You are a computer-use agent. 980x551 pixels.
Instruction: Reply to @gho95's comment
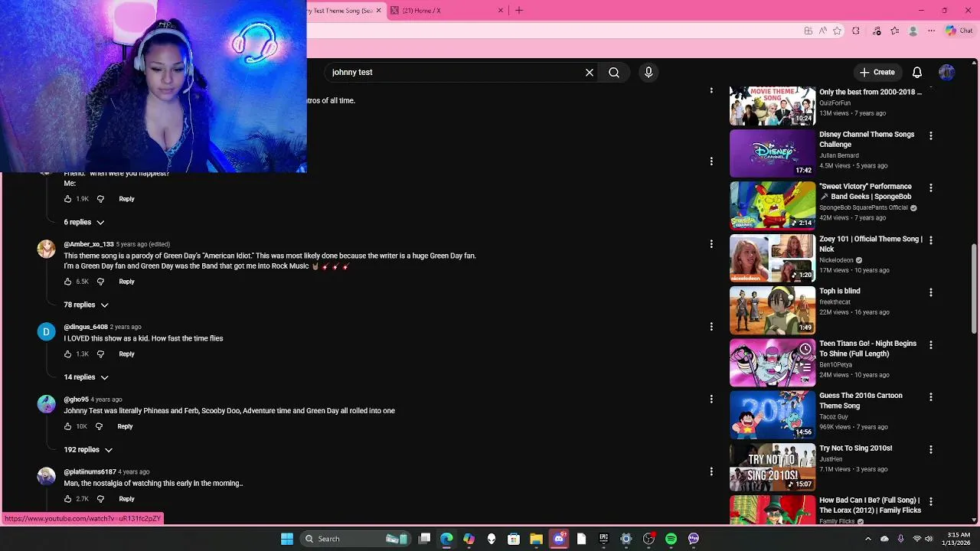pos(125,426)
